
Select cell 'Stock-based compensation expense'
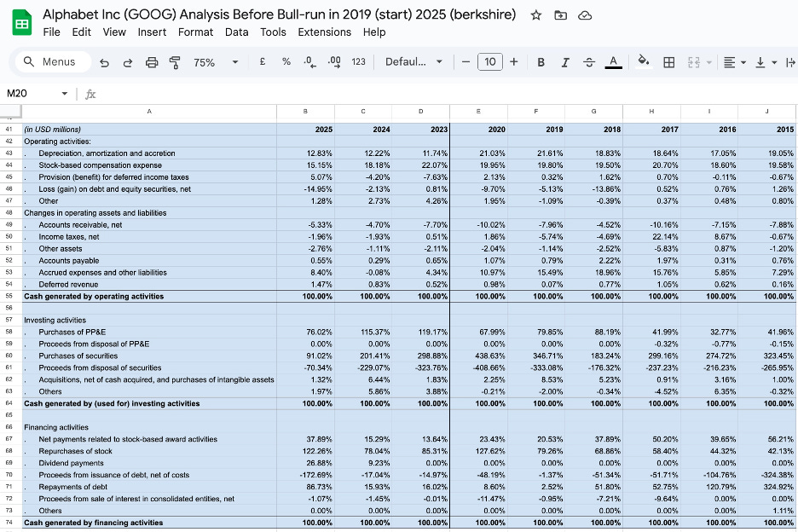(149, 165)
